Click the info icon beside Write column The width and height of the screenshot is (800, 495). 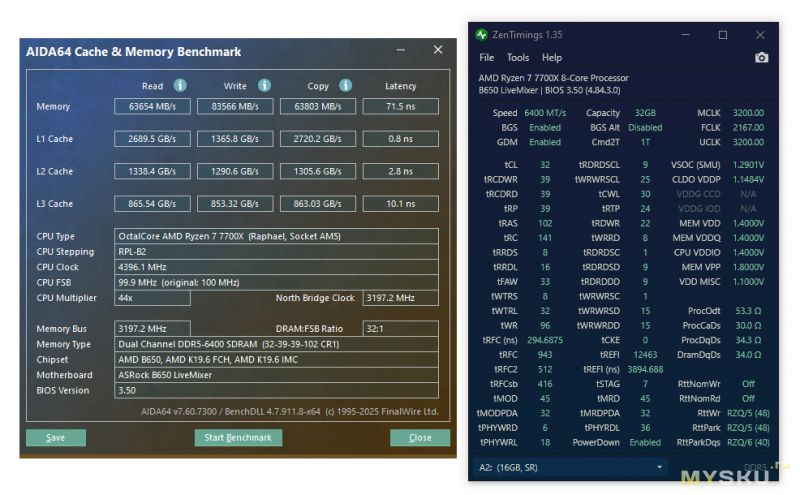pos(263,86)
